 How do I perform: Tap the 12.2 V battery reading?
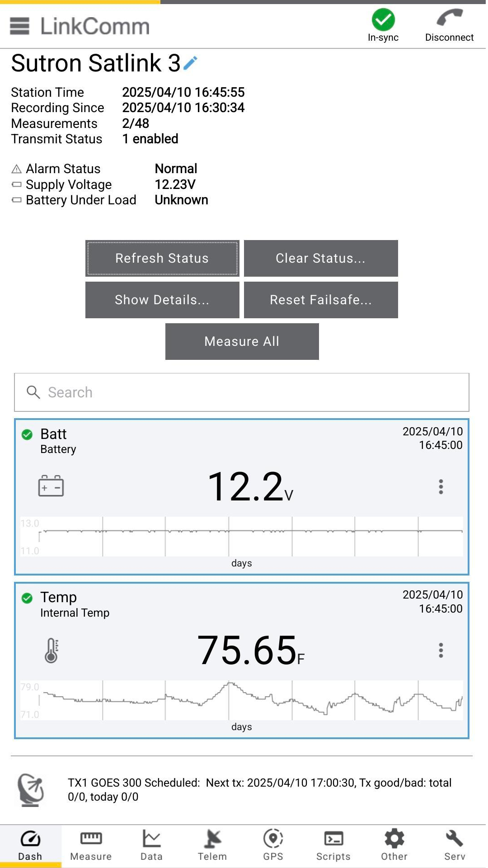250,487
